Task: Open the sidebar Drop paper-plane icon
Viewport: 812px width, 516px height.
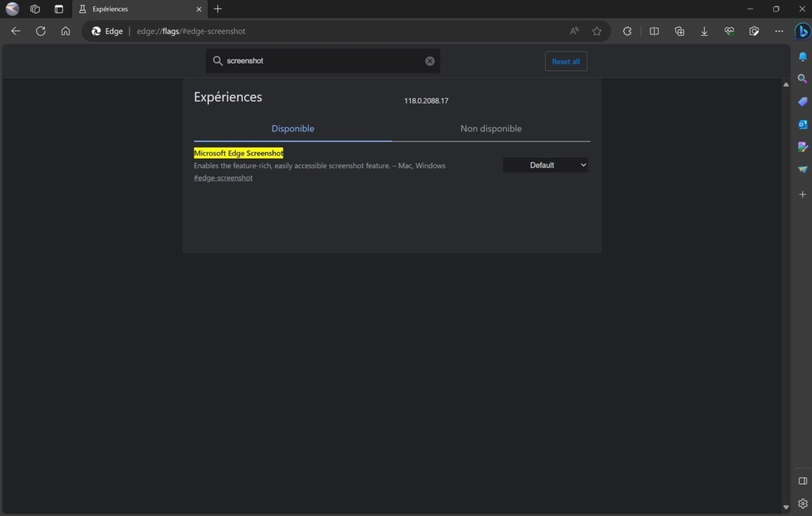Action: [x=802, y=170]
